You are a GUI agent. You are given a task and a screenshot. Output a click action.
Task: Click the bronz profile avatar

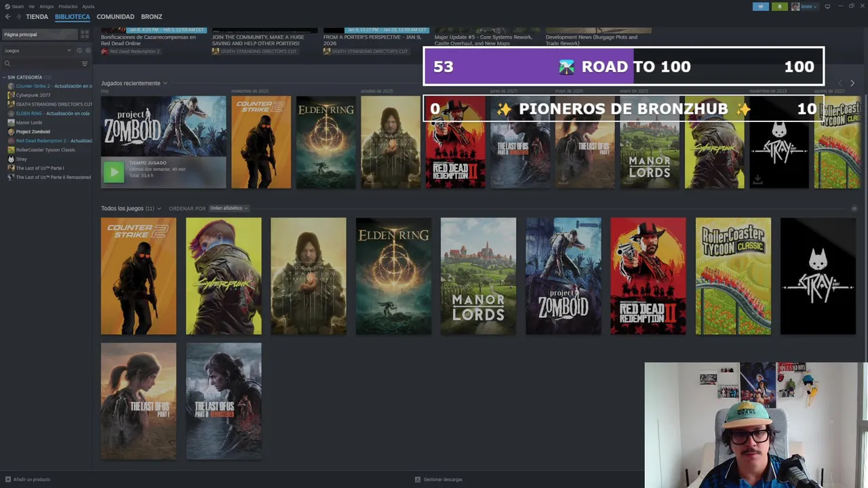point(795,6)
